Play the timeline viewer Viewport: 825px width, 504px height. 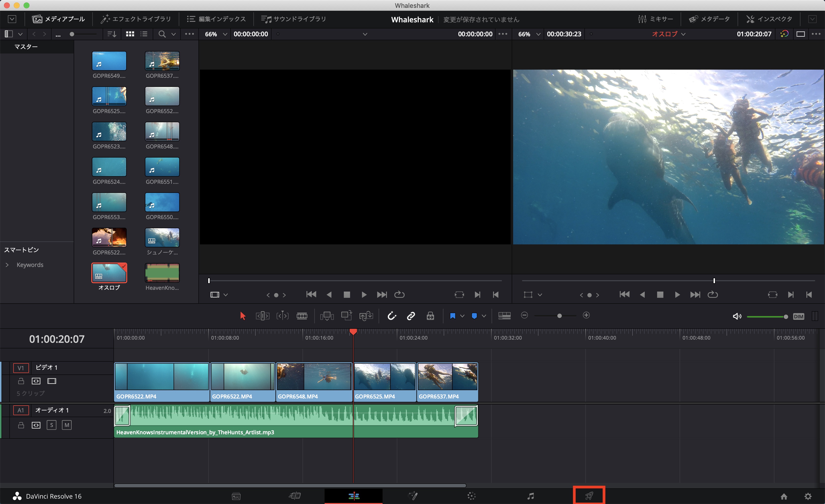(x=677, y=294)
